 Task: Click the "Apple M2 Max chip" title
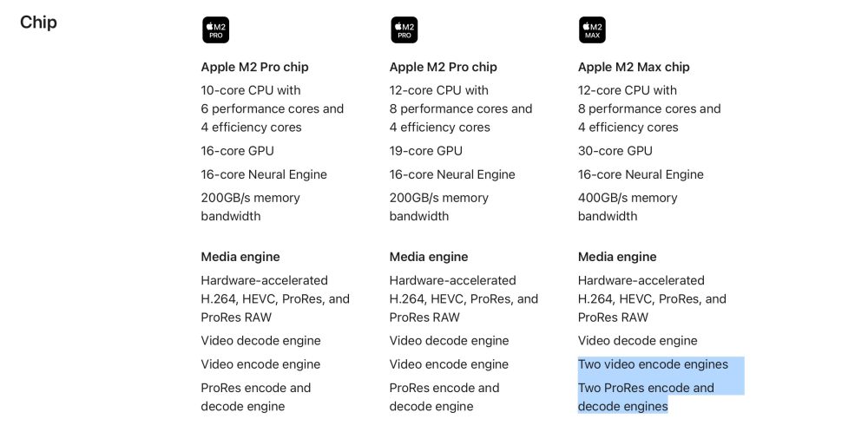tap(634, 67)
